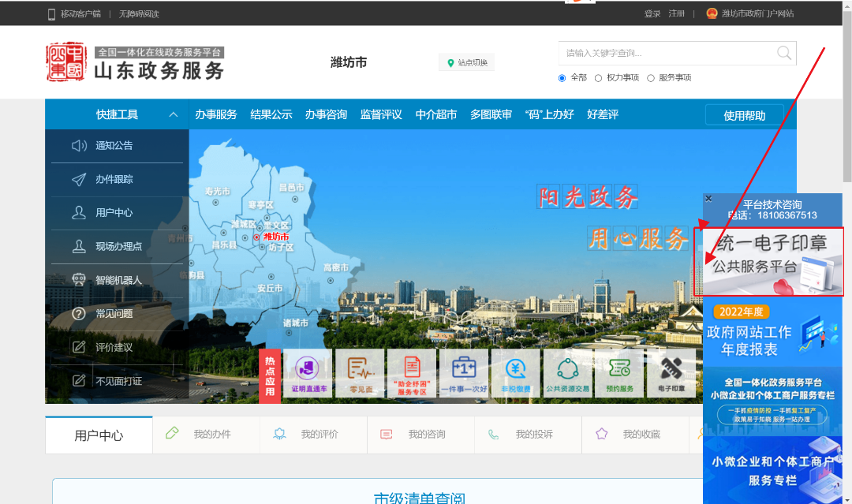
Task: Click the page vertical scrollbar thumb
Action: click(x=847, y=95)
